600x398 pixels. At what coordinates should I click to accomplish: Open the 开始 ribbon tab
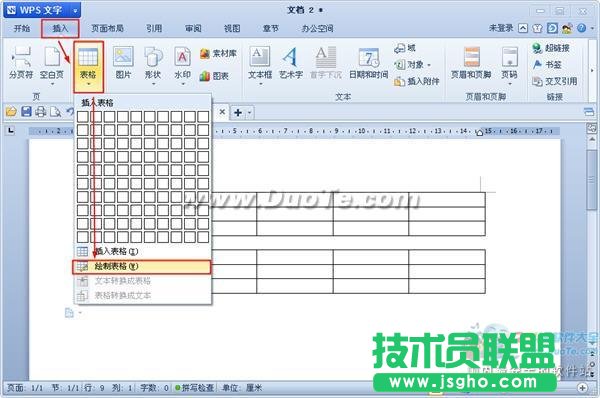pyautogui.click(x=22, y=28)
